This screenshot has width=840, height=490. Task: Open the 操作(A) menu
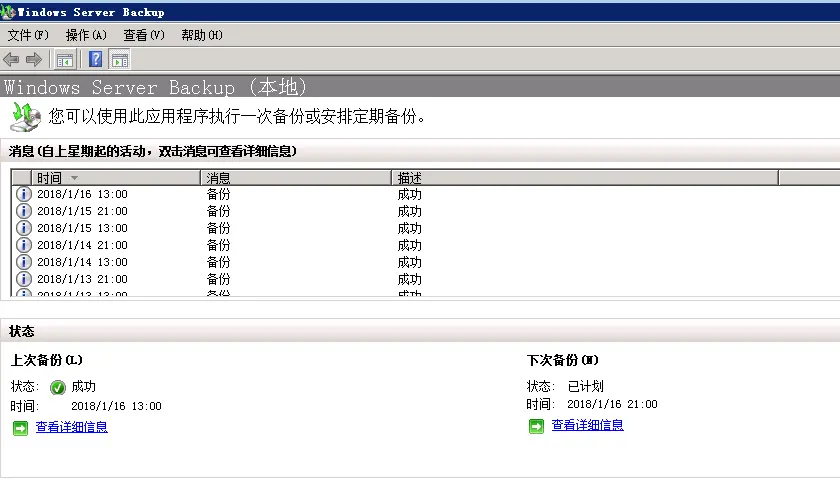tap(86, 35)
